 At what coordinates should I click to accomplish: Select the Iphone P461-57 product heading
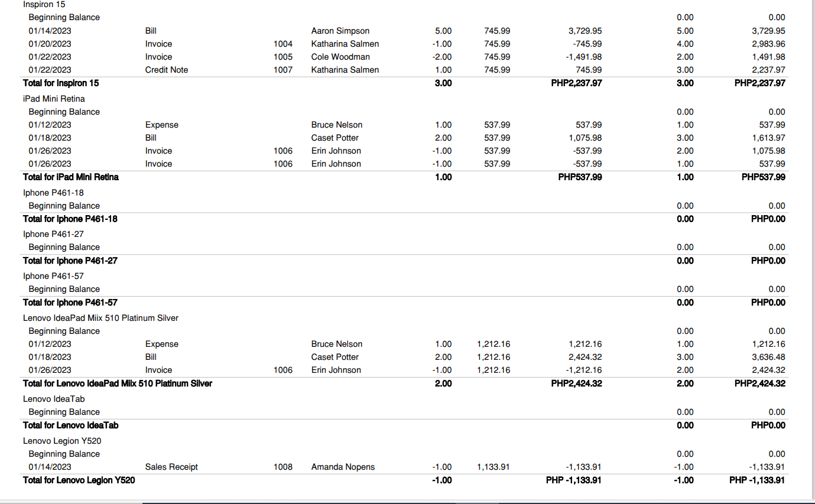(x=53, y=276)
